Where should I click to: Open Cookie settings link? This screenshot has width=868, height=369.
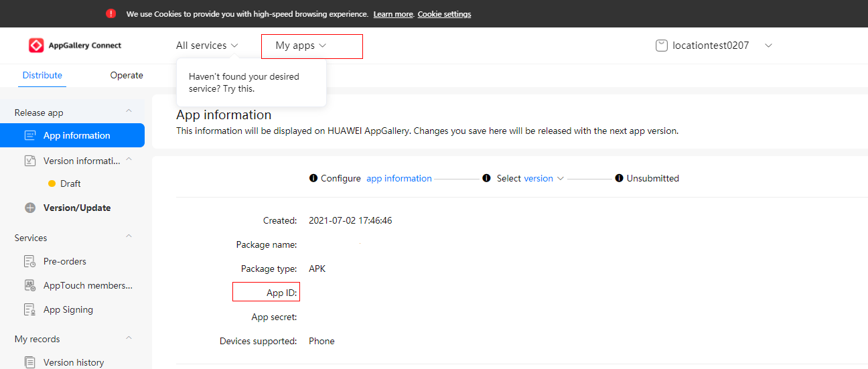click(444, 14)
